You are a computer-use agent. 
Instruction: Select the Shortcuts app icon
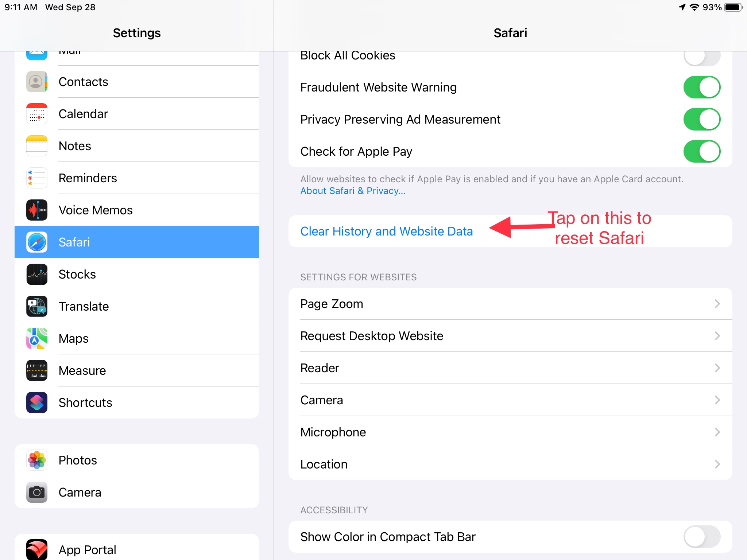point(37,402)
